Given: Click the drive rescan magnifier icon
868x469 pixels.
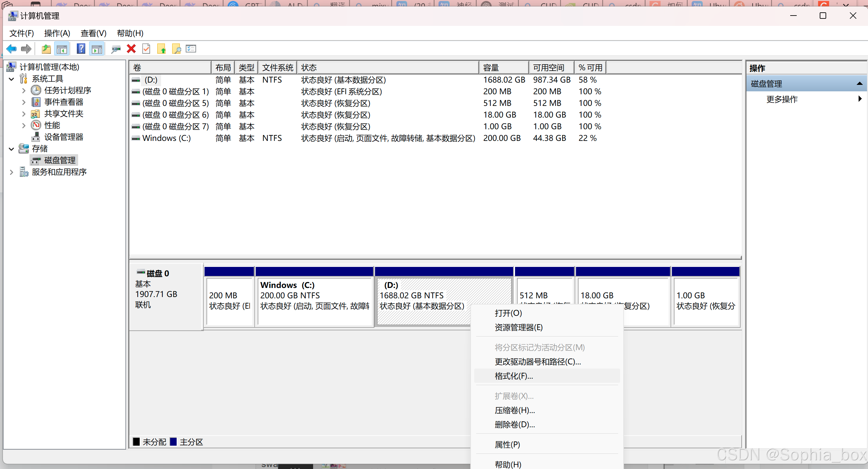Looking at the screenshot, I should (116, 49).
